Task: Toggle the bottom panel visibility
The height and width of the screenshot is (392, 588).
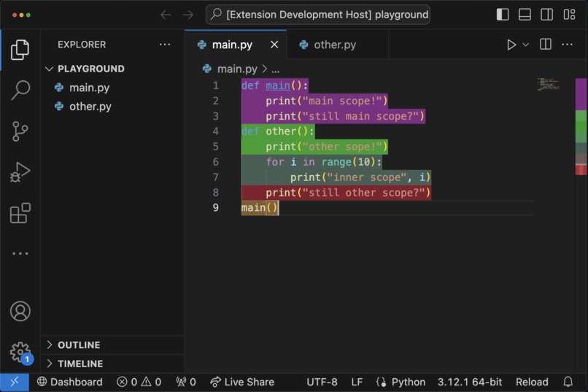Action: coord(525,15)
